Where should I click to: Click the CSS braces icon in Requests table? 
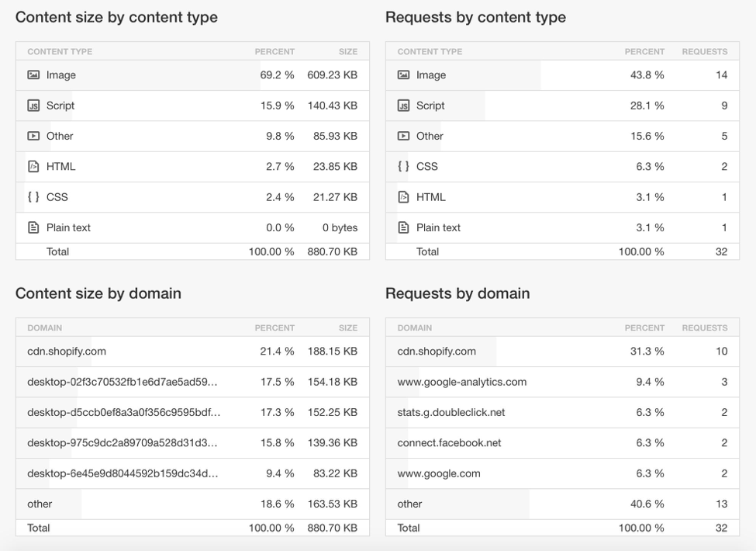click(x=403, y=166)
